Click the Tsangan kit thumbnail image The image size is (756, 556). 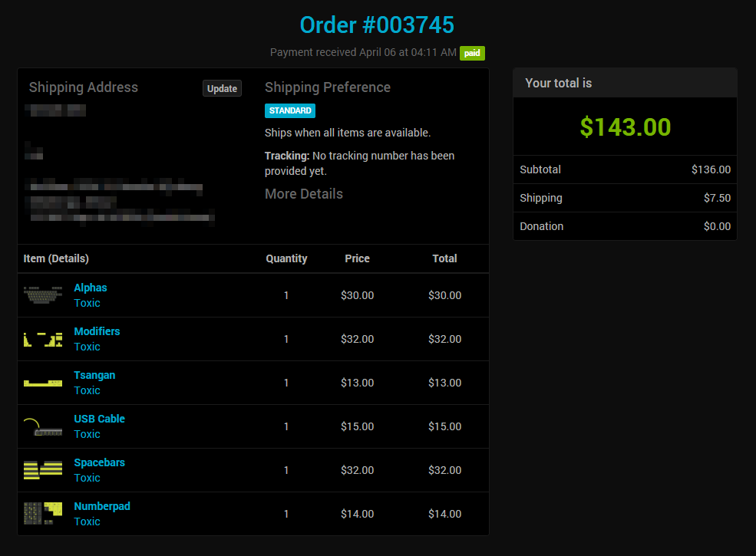pyautogui.click(x=43, y=383)
